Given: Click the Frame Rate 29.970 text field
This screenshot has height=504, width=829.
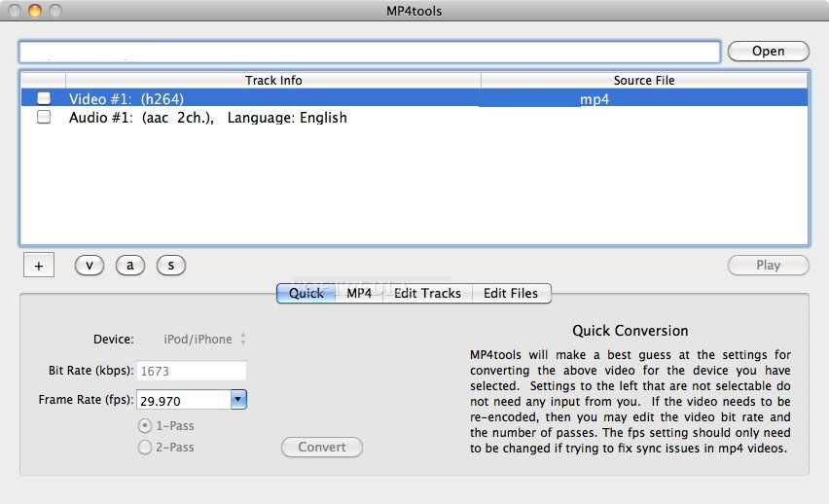Looking at the screenshot, I should (184, 400).
